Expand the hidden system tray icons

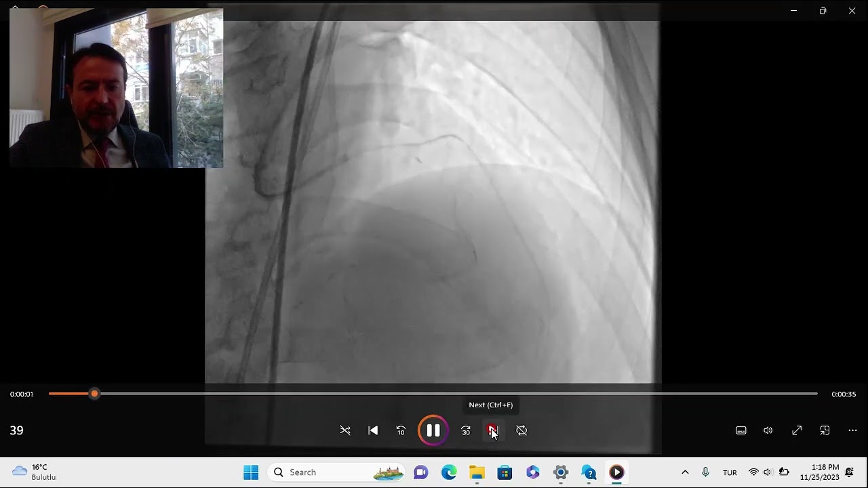tap(685, 472)
